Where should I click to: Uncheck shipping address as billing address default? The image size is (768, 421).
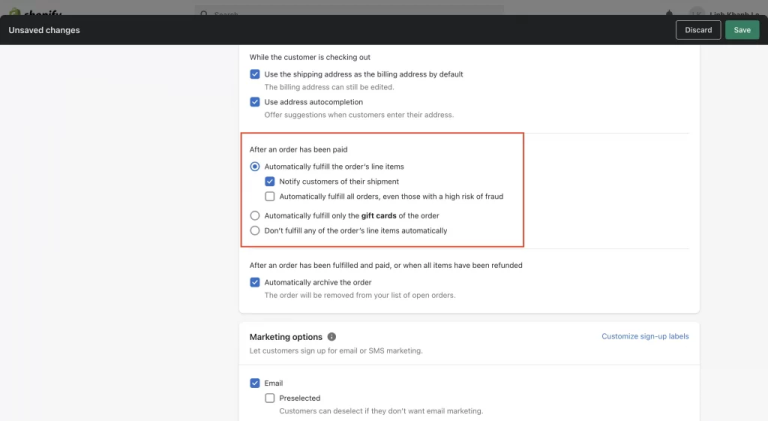255,74
